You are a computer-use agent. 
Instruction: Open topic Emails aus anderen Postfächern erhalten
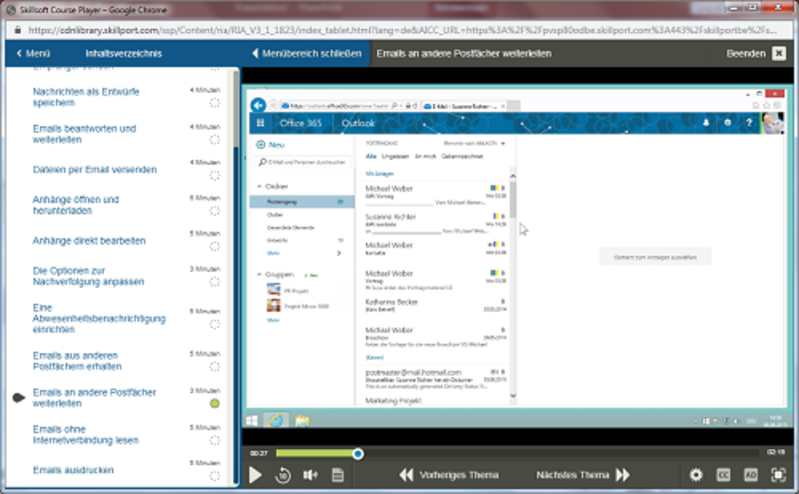77,360
